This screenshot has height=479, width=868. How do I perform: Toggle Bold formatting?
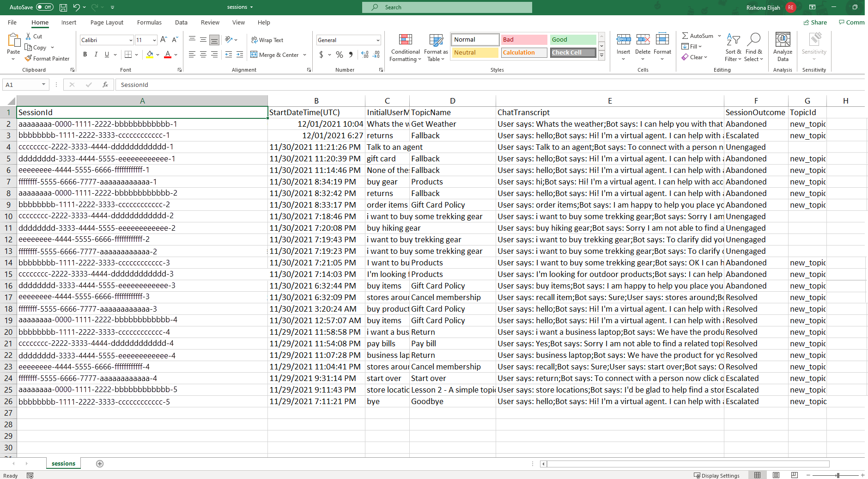[x=85, y=55]
